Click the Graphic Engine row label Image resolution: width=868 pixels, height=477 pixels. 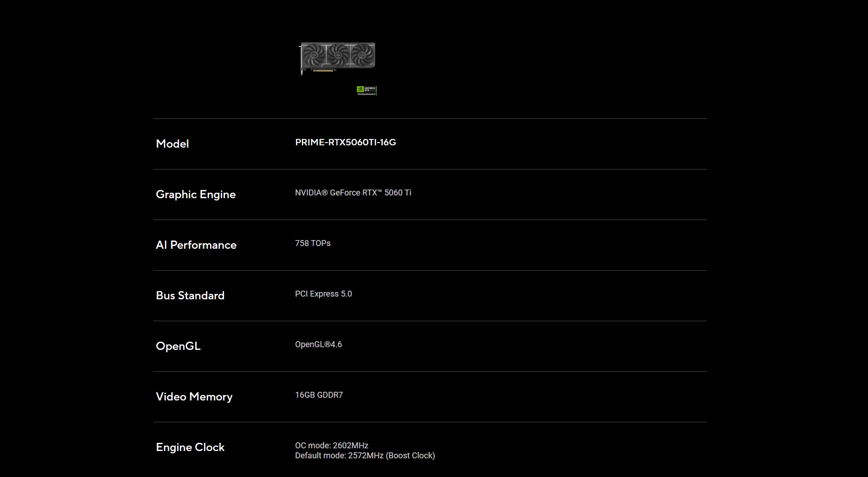pyautogui.click(x=196, y=195)
